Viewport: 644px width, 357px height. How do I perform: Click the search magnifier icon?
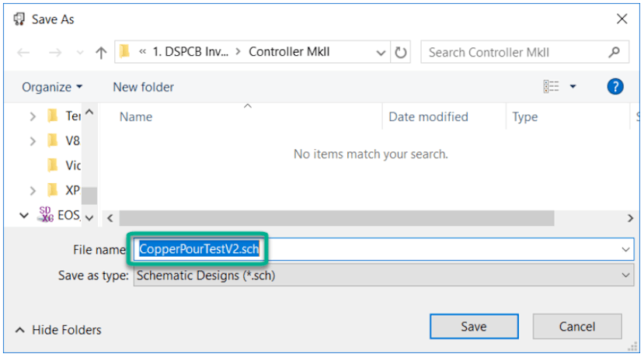tap(614, 52)
